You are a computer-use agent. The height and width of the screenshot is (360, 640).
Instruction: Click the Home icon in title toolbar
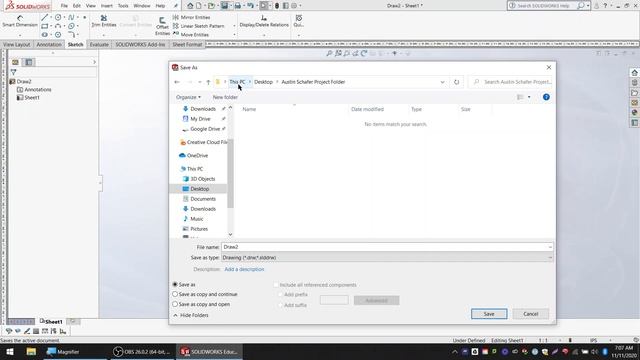coord(190,6)
